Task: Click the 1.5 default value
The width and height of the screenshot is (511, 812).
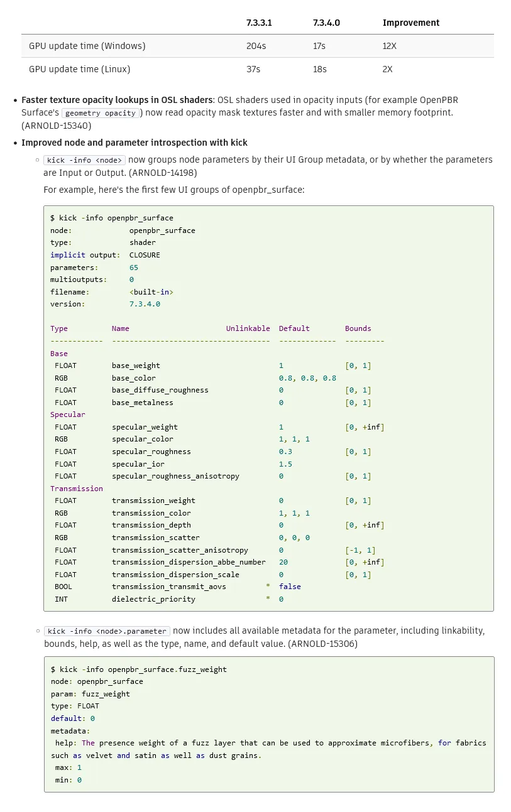Action: tap(285, 464)
